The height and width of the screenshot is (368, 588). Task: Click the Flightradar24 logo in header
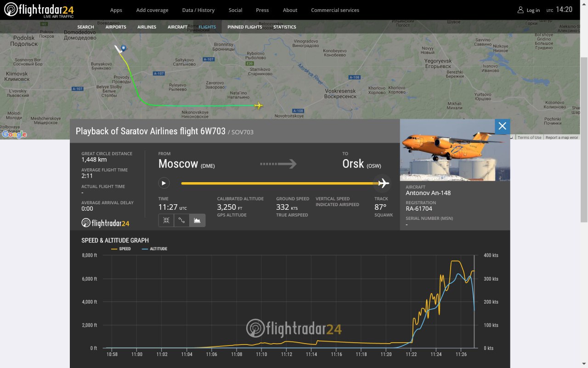pyautogui.click(x=39, y=10)
